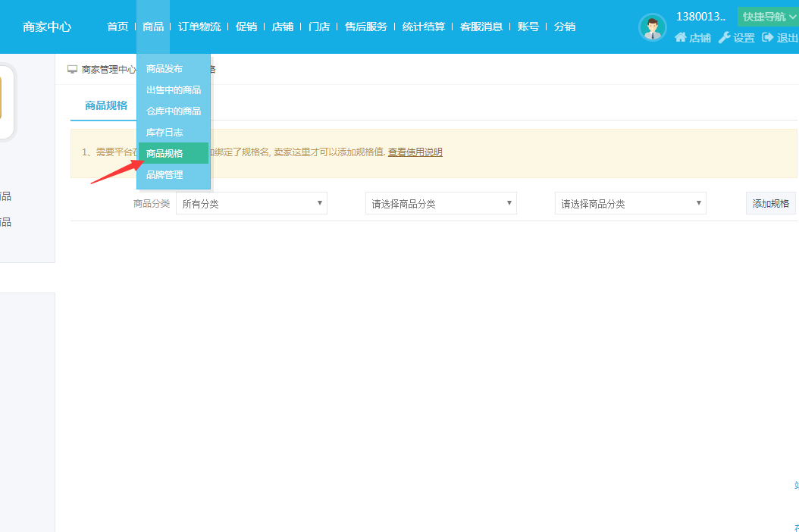799x532 pixels.
Task: Open 仓库中的商品 menu item
Action: coord(174,111)
